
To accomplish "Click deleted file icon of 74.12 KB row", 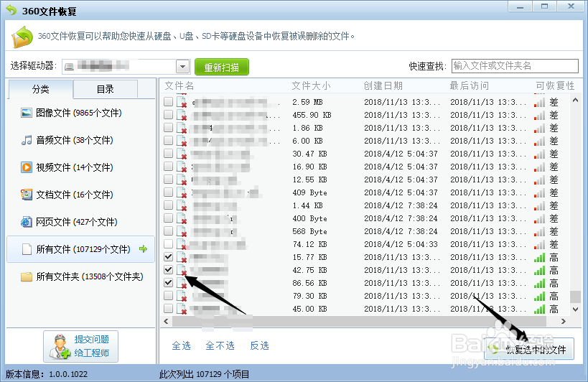I will coord(182,244).
